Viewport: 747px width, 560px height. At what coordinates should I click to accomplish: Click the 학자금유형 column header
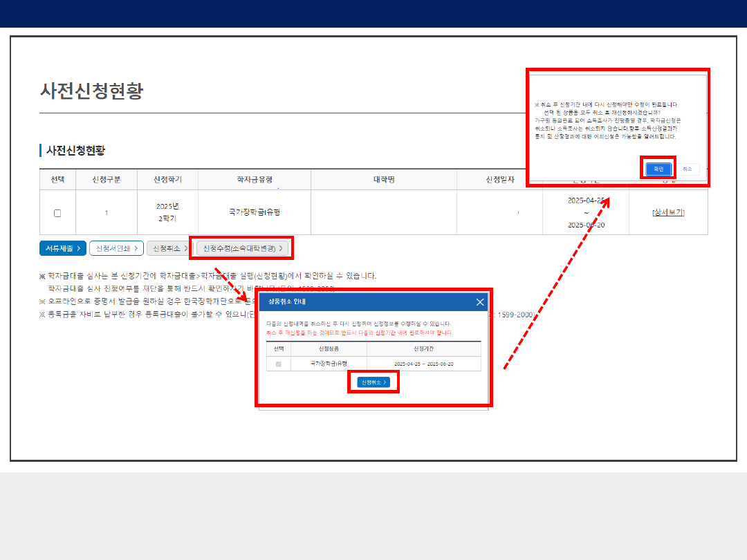pyautogui.click(x=255, y=180)
